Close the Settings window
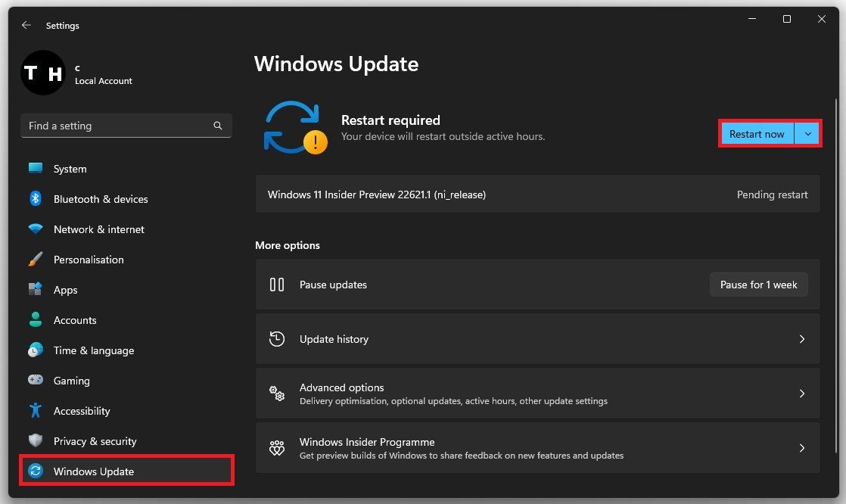 [x=821, y=19]
